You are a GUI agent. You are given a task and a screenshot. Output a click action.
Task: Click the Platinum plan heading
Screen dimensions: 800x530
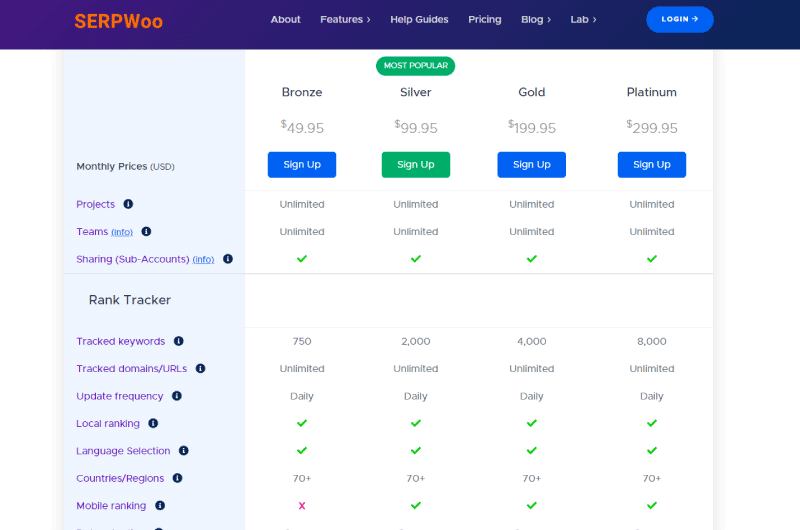click(652, 92)
